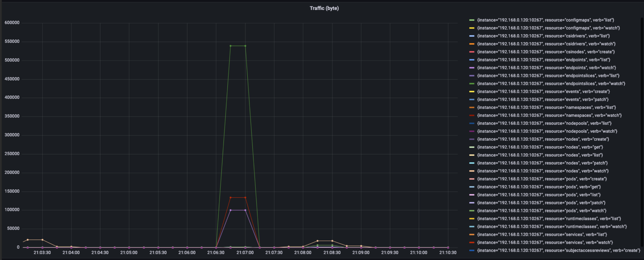This screenshot has height=260, width=644.
Task: Click the 600000 y-axis label
Action: pyautogui.click(x=12, y=23)
